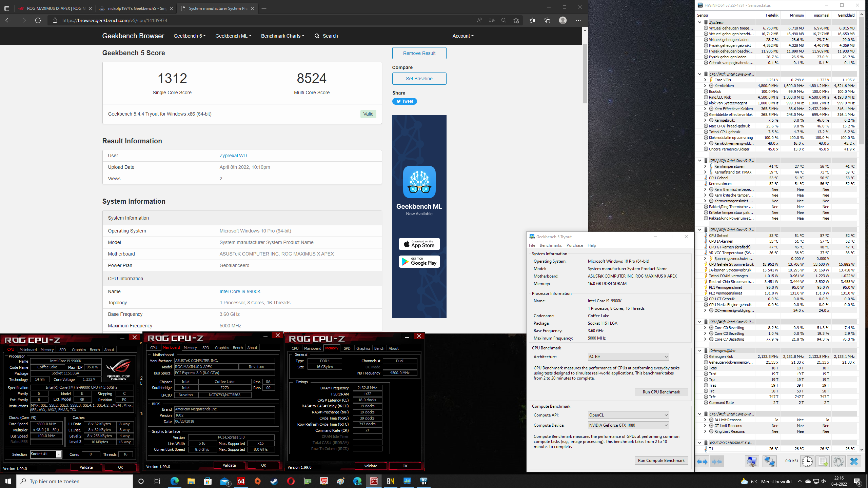Switch to Bench tab in Mainboard CPU-Z

tap(238, 348)
